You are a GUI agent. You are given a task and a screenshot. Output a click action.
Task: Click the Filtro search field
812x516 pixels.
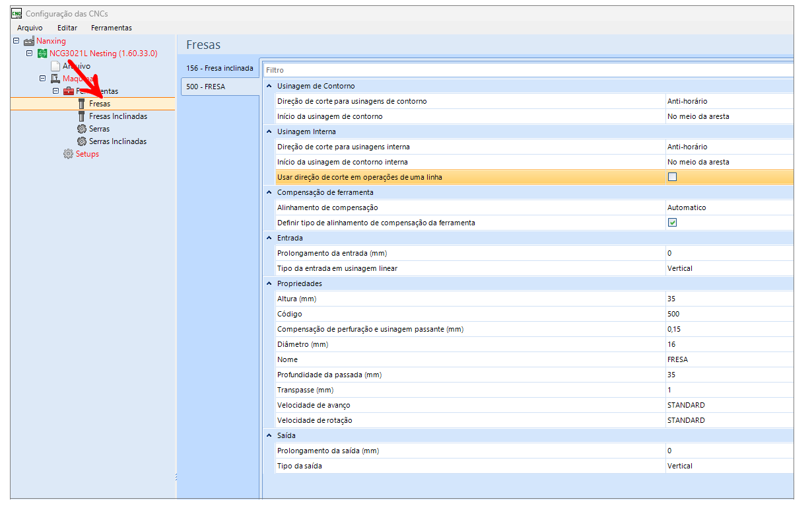(528, 70)
